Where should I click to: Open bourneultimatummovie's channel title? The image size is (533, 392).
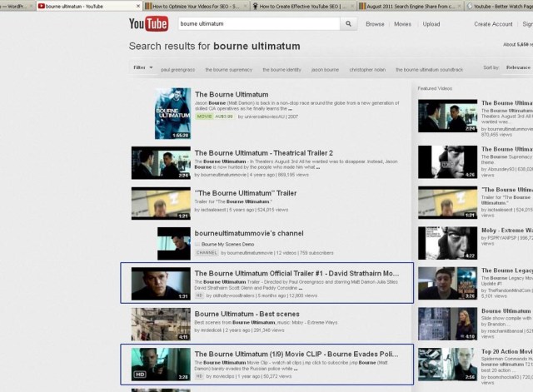coord(249,233)
